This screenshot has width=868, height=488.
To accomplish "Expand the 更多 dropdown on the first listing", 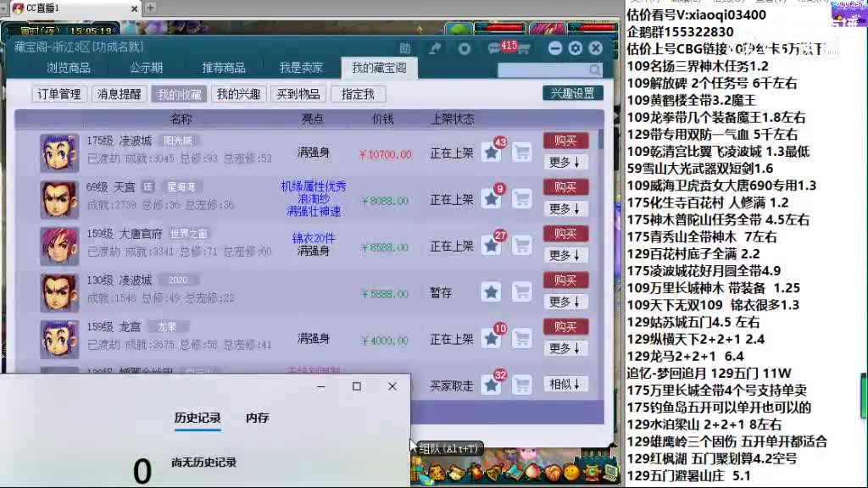I will (x=566, y=163).
